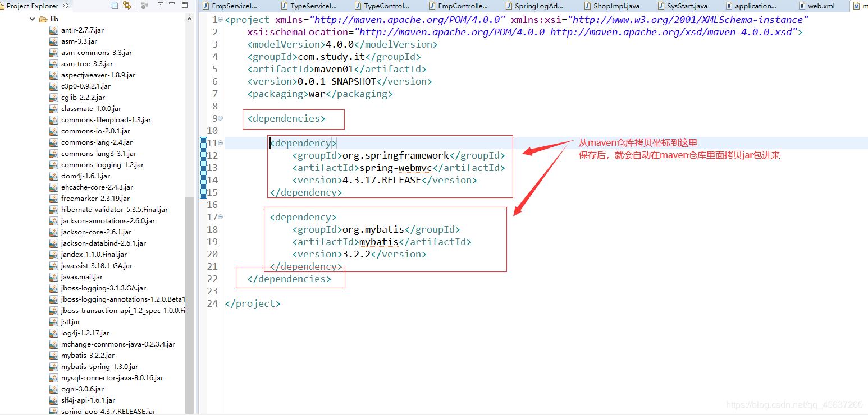Image resolution: width=868 pixels, height=415 pixels.
Task: Click jar icon next to asm-3.3.jar
Action: click(x=54, y=41)
